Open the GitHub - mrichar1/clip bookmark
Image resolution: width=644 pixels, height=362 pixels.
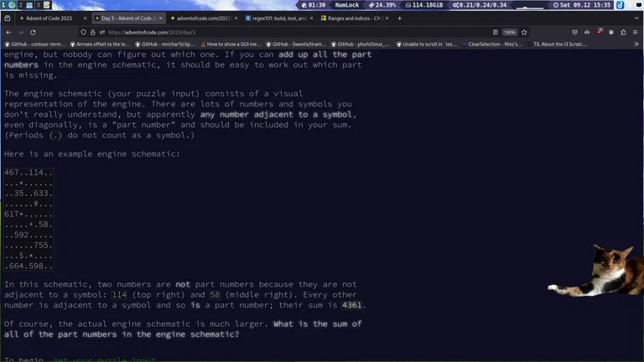(x=165, y=44)
